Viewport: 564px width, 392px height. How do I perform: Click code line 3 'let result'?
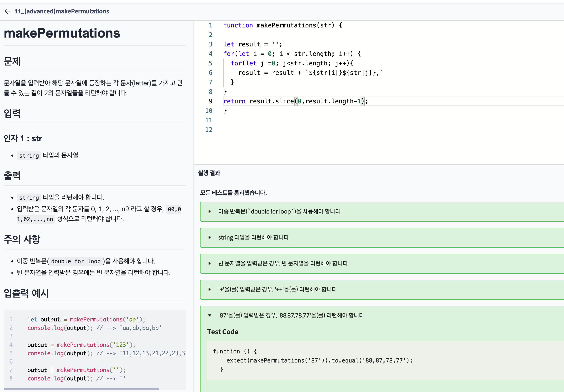click(253, 44)
